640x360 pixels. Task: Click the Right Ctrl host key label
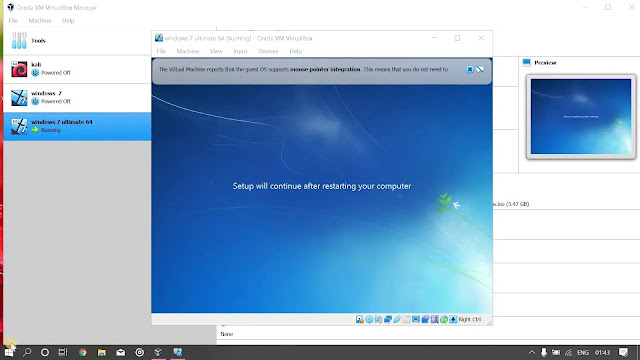tap(470, 319)
